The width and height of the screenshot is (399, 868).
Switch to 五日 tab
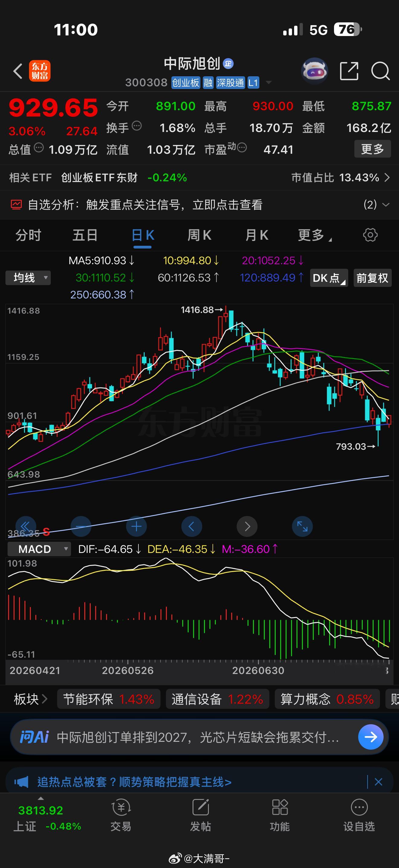point(85,235)
